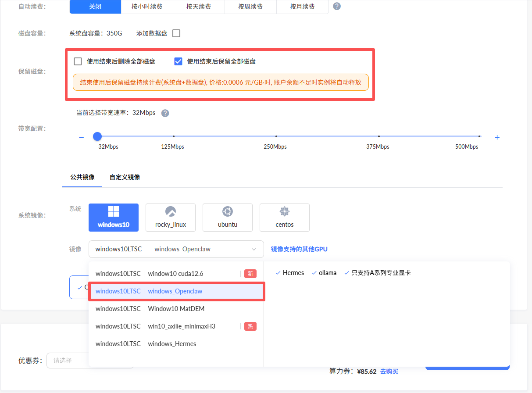Open bandwidth rate help question mark icon

[165, 113]
